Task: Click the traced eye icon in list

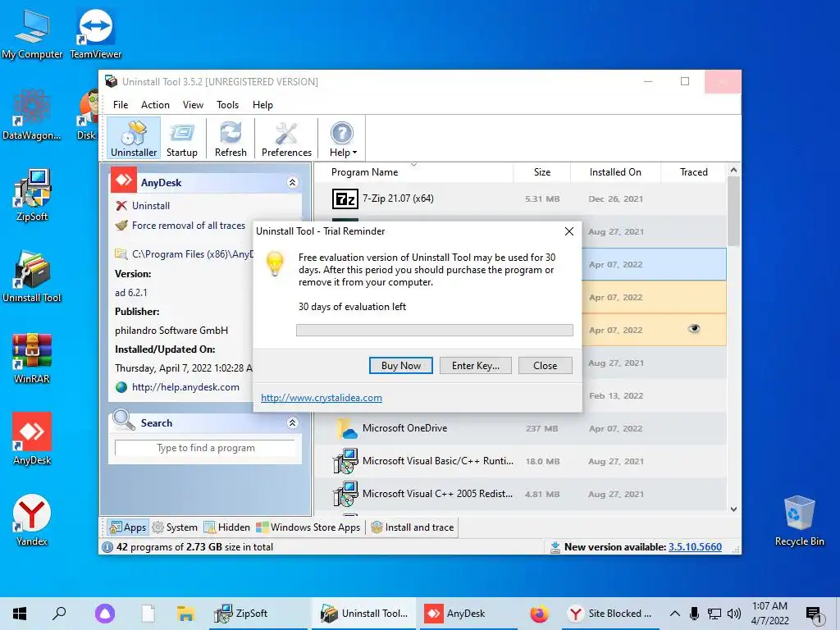Action: coord(694,328)
